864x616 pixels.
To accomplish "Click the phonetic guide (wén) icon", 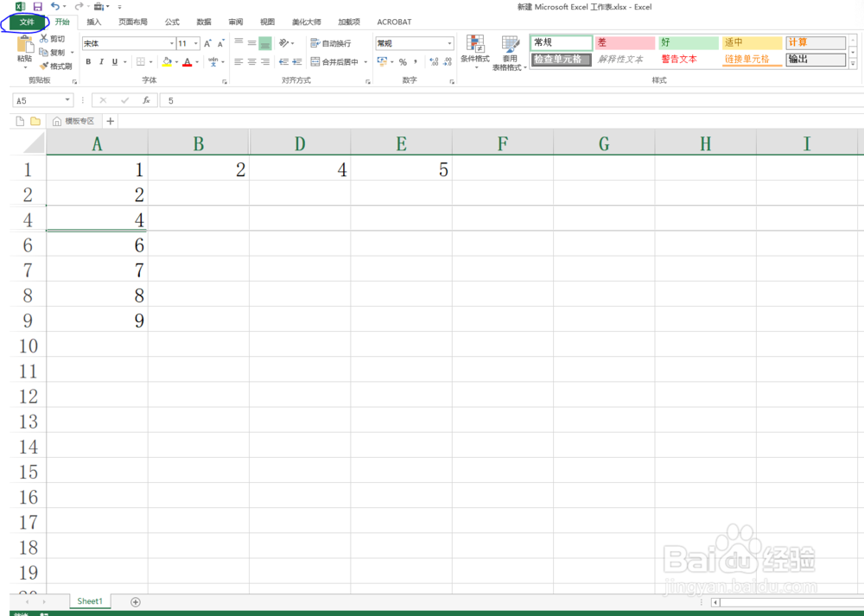I will coord(213,61).
